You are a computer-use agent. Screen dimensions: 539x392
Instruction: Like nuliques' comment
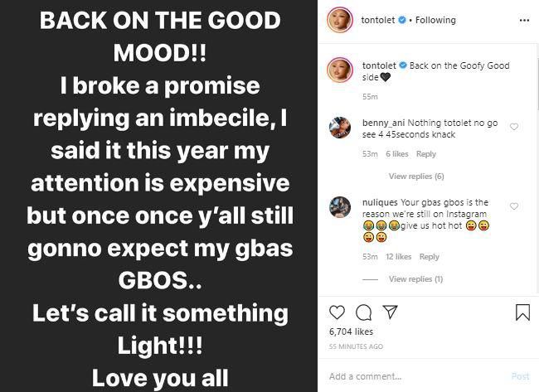click(514, 206)
